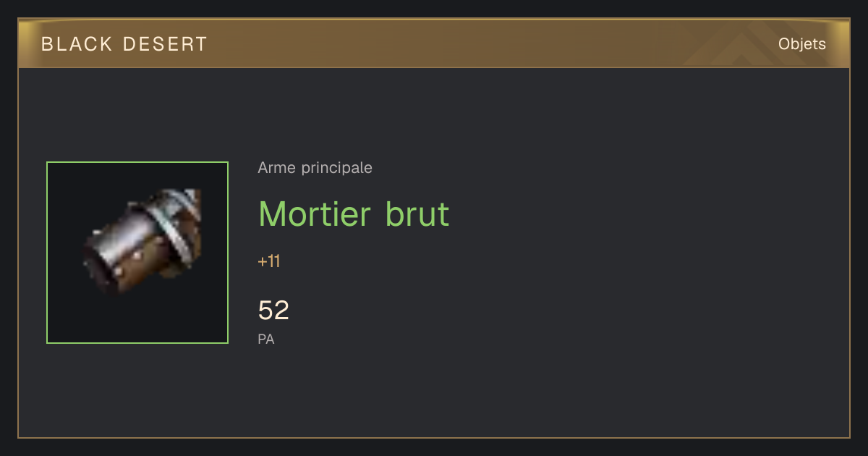Screen dimensions: 868x456
Task: Click the word DESERT in title
Action: (165, 44)
